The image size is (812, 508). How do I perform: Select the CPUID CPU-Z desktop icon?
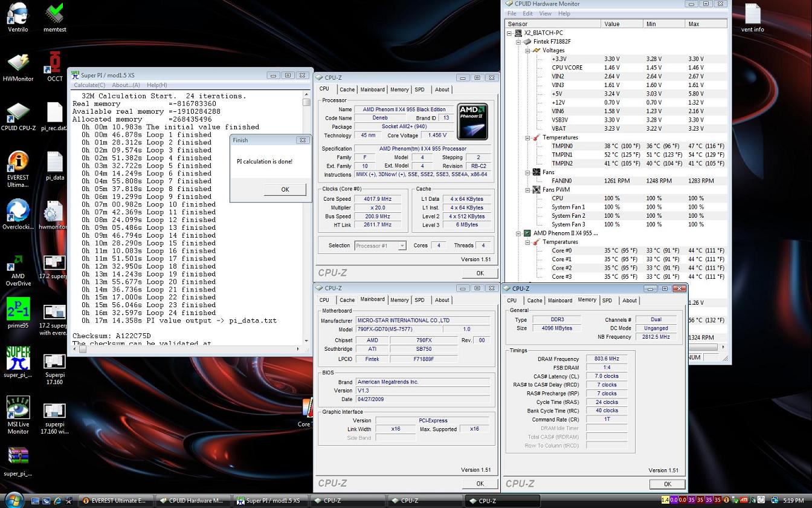click(x=18, y=116)
